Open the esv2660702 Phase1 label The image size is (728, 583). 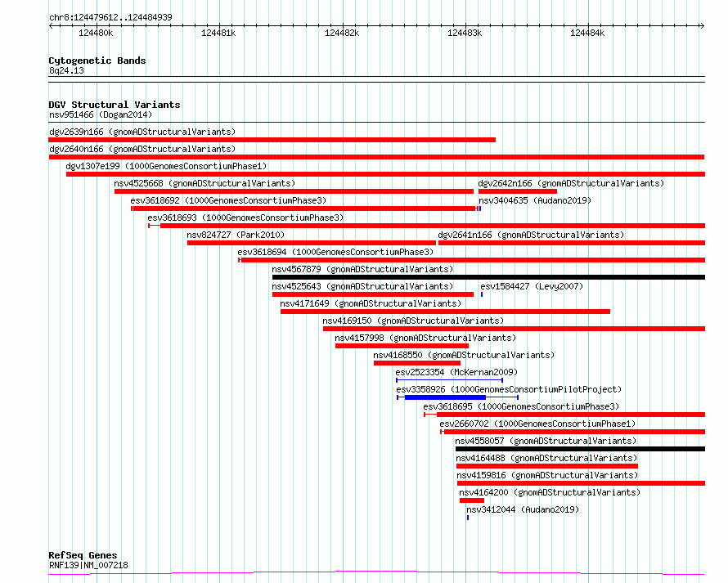(537, 424)
